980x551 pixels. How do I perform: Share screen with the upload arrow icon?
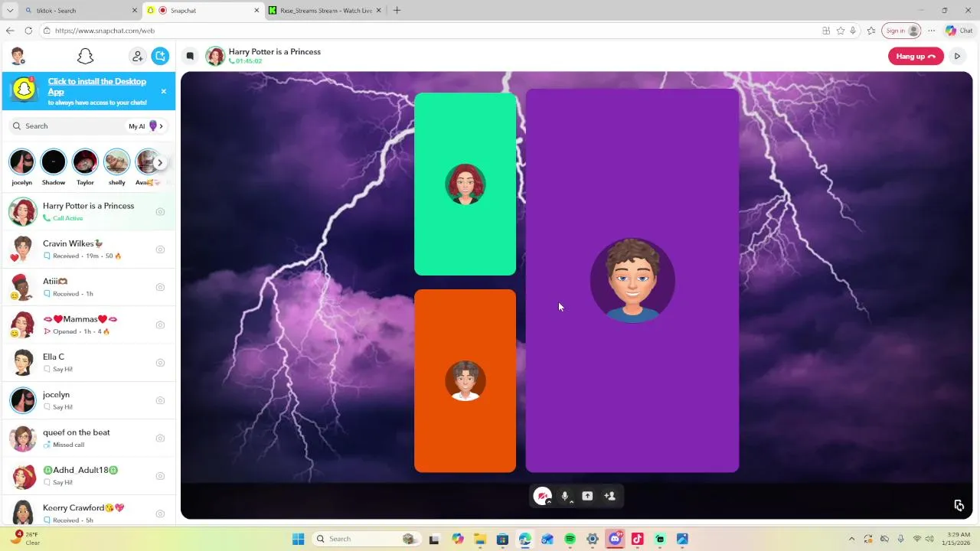[x=587, y=496]
